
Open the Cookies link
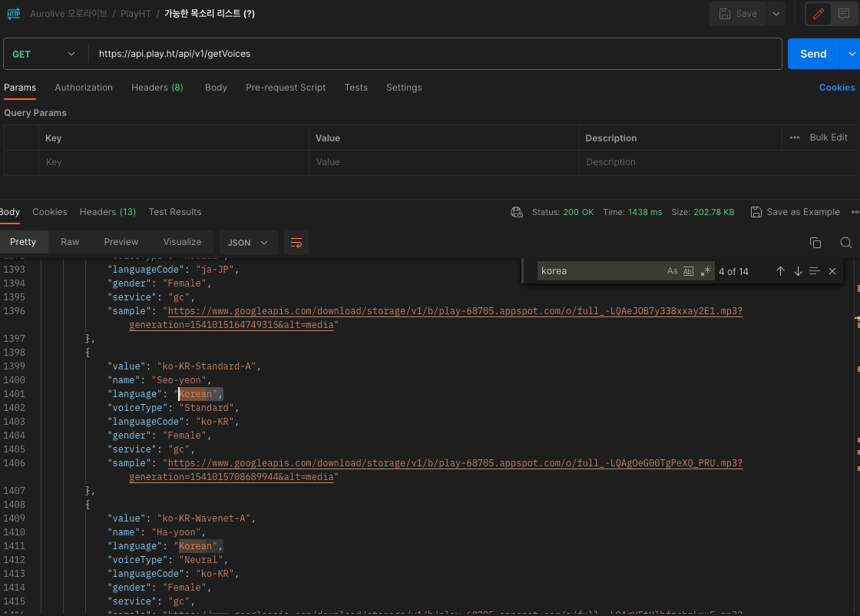[x=837, y=88]
